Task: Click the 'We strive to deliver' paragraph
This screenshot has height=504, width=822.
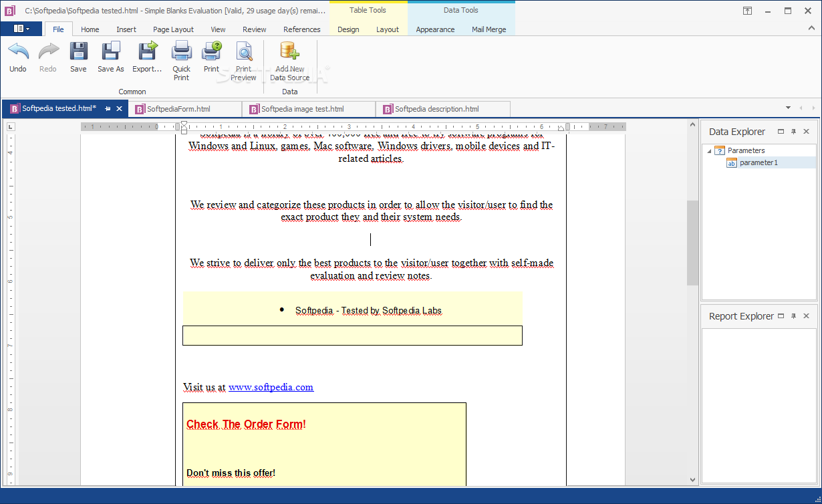Action: pos(371,269)
